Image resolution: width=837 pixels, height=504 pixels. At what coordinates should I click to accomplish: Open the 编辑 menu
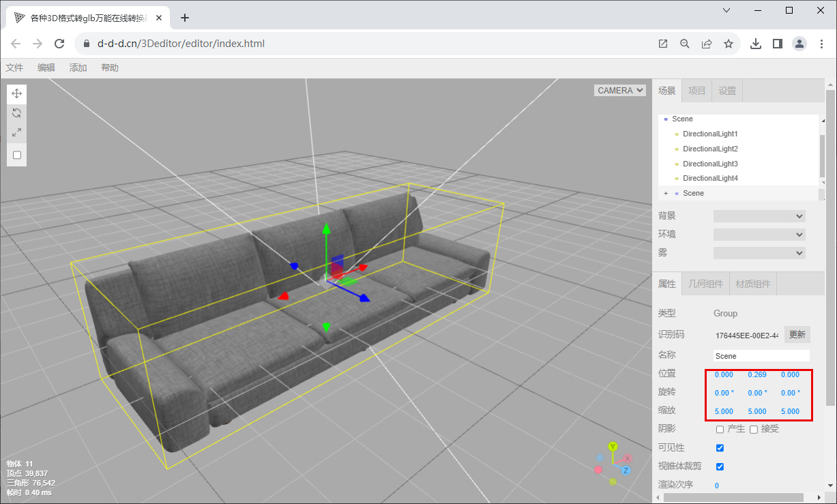coord(46,68)
